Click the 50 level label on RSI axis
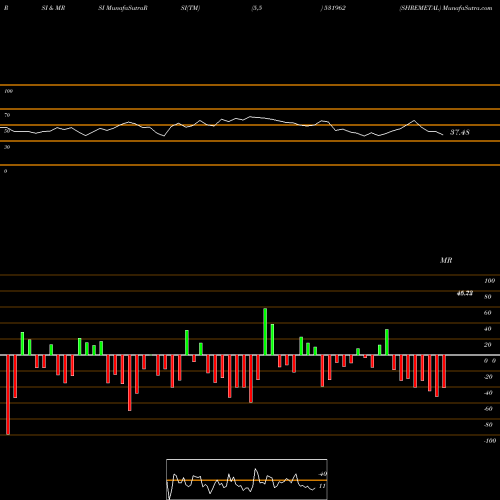Screen dimensions: 500x500 [7, 131]
